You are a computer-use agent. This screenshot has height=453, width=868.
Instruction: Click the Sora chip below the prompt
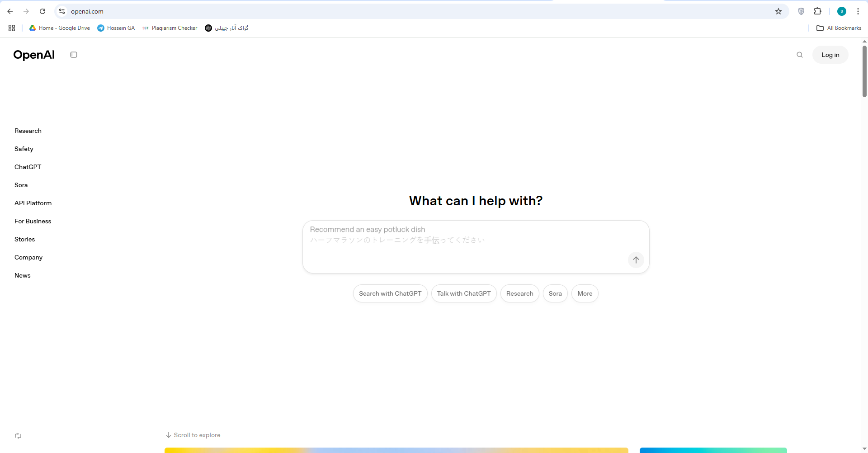coord(555,293)
